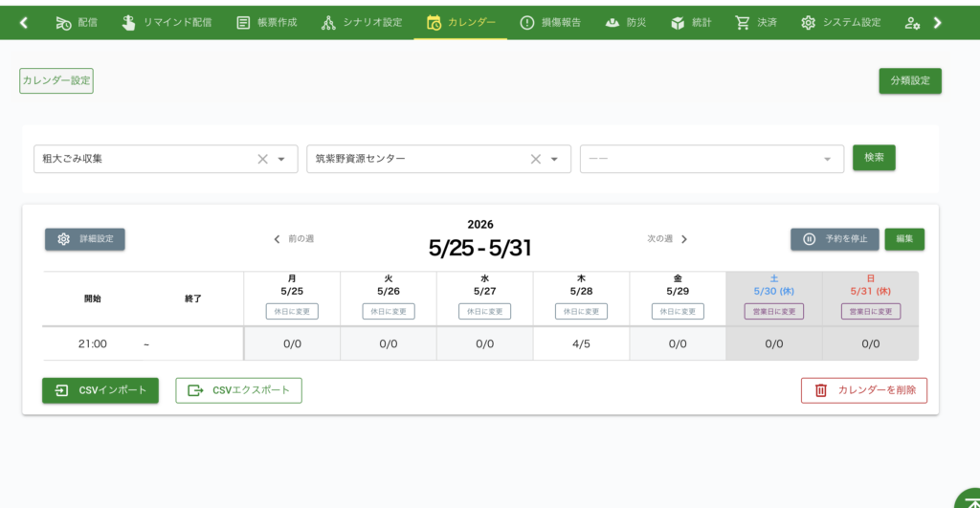The height and width of the screenshot is (508, 980).
Task: Click the 0/0 cell under 5/29
Action: pos(678,344)
